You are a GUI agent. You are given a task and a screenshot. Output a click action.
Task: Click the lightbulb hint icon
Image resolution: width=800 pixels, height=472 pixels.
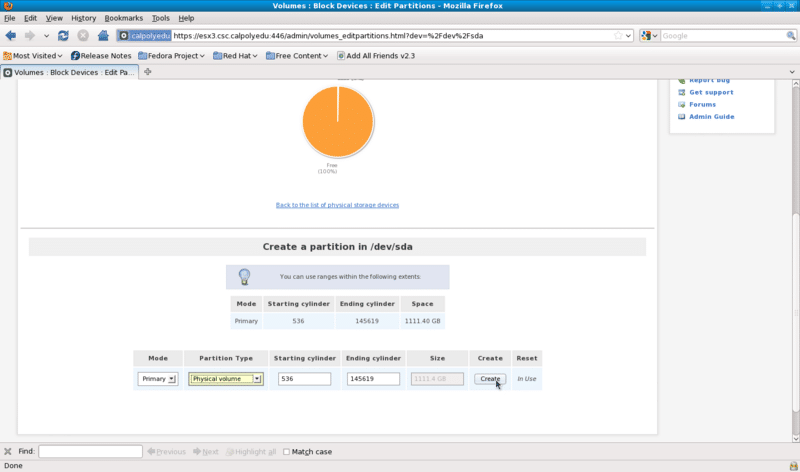pos(244,277)
